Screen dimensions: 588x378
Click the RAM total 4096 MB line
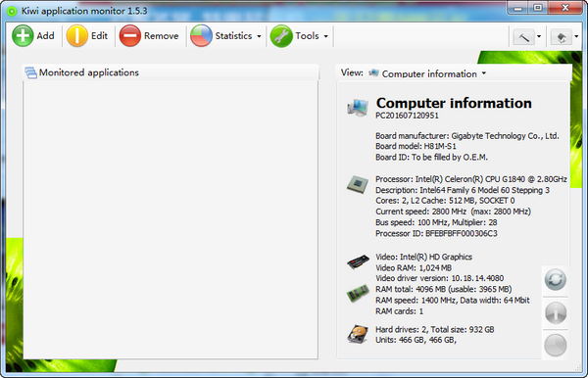tap(444, 289)
